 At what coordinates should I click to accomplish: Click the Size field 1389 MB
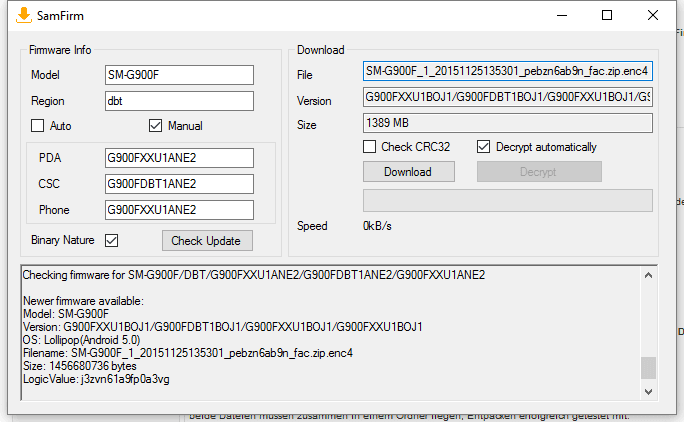click(x=508, y=123)
